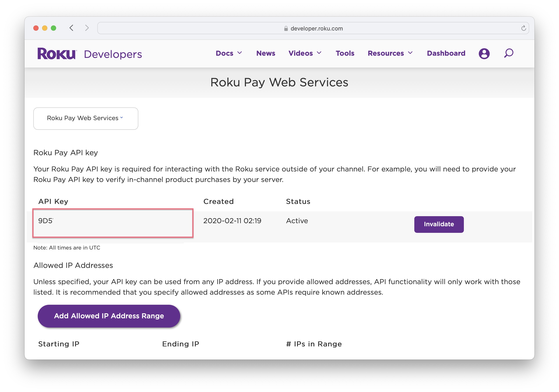Reload the page using refresh icon
559x392 pixels.
(x=523, y=28)
